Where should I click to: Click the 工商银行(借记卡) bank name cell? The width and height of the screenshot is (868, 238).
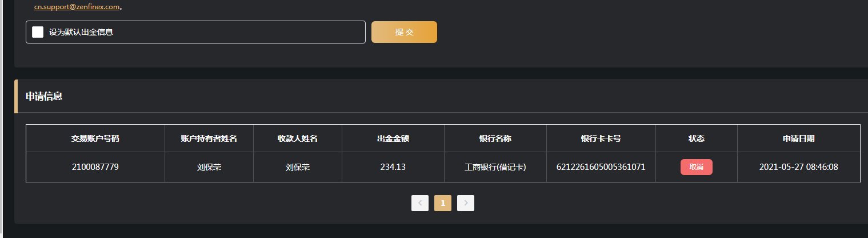click(x=495, y=167)
